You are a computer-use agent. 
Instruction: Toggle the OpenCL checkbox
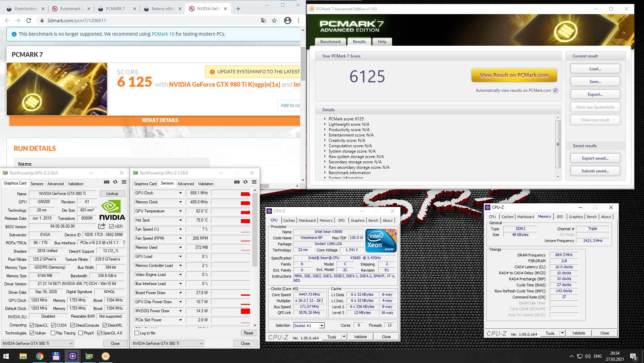point(32,325)
